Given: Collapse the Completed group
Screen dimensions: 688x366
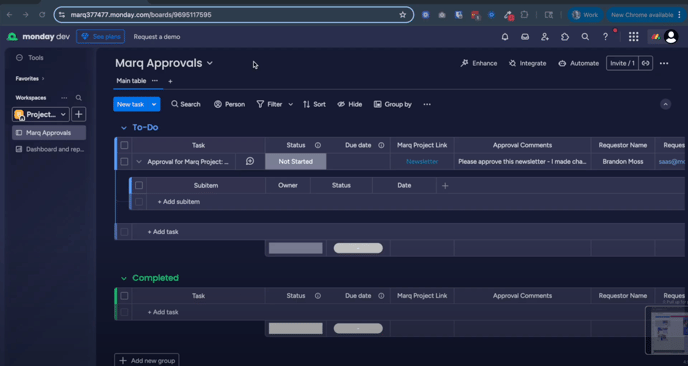Looking at the screenshot, I should point(124,278).
